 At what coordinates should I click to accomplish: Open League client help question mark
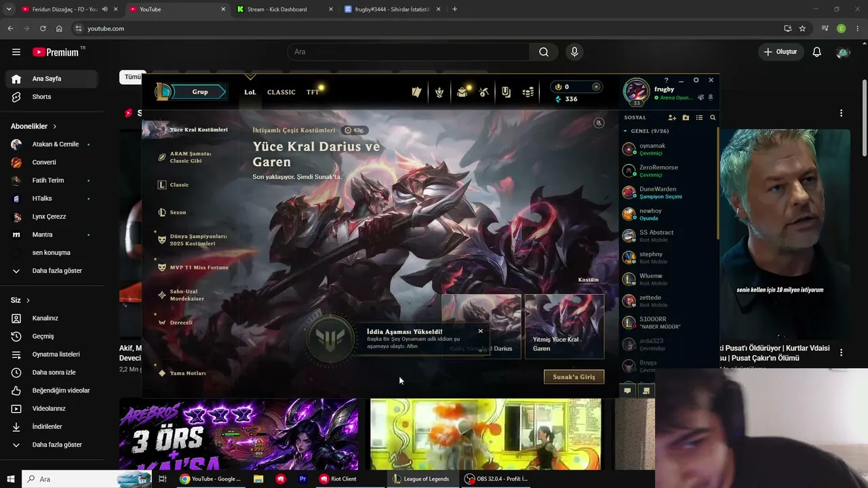click(x=666, y=80)
